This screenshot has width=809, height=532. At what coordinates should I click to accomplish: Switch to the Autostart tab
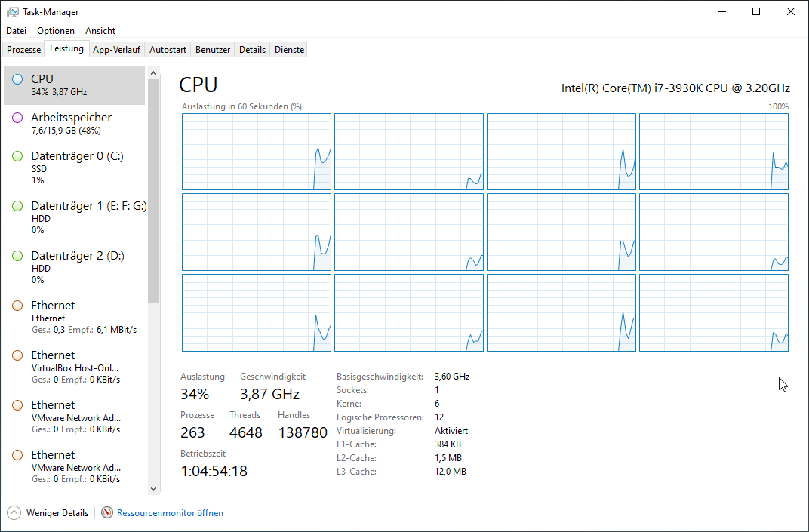coord(168,50)
